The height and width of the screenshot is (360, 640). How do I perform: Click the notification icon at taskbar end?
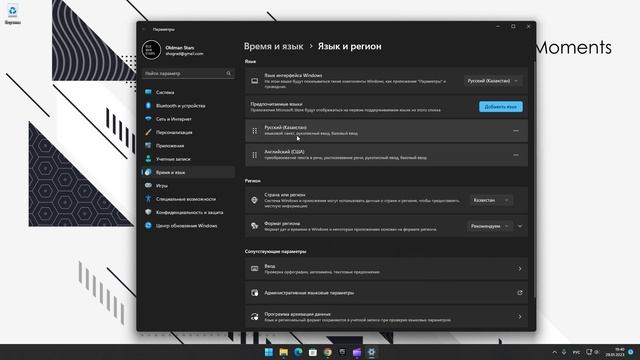(x=631, y=352)
